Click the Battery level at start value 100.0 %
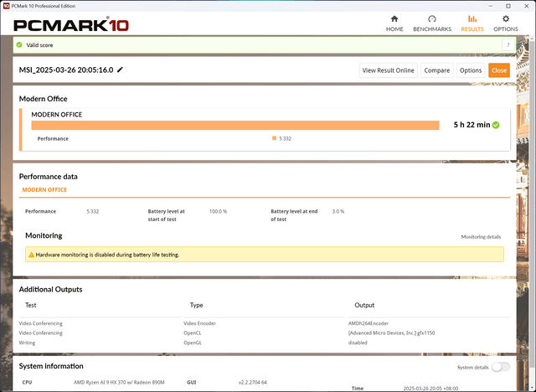Screen dimensions: 536x392 tap(218, 212)
